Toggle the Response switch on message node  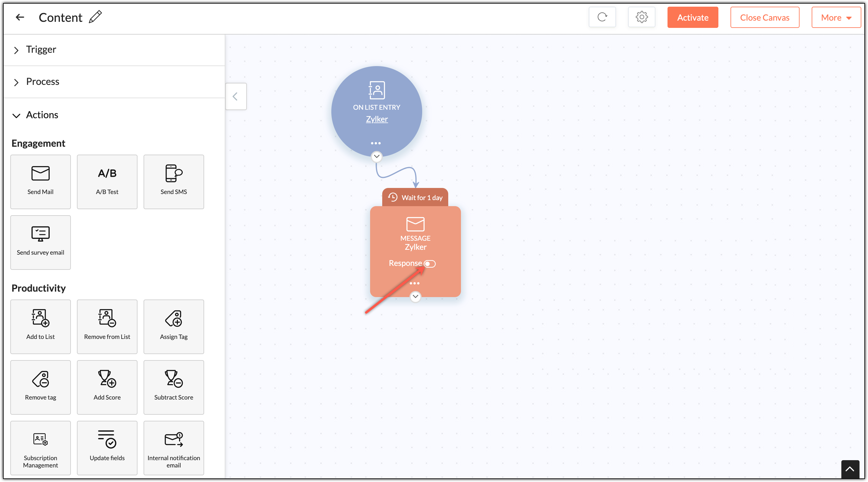[430, 263]
